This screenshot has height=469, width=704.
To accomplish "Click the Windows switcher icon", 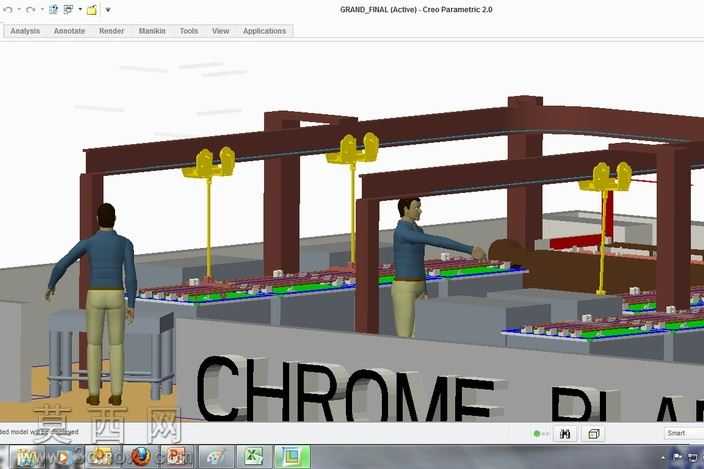I will coord(68,9).
